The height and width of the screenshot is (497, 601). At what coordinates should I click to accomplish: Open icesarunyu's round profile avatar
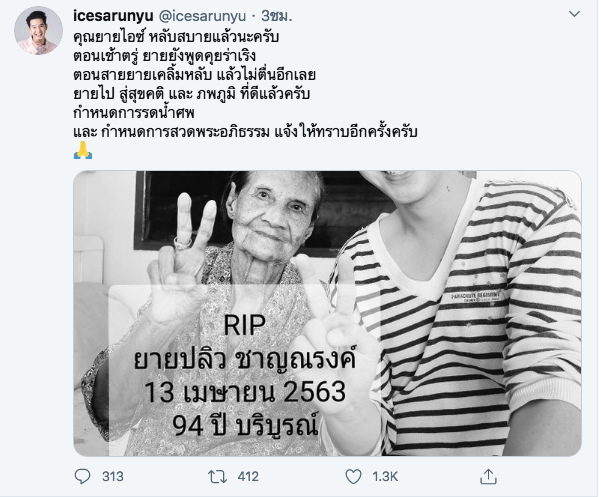point(38,30)
